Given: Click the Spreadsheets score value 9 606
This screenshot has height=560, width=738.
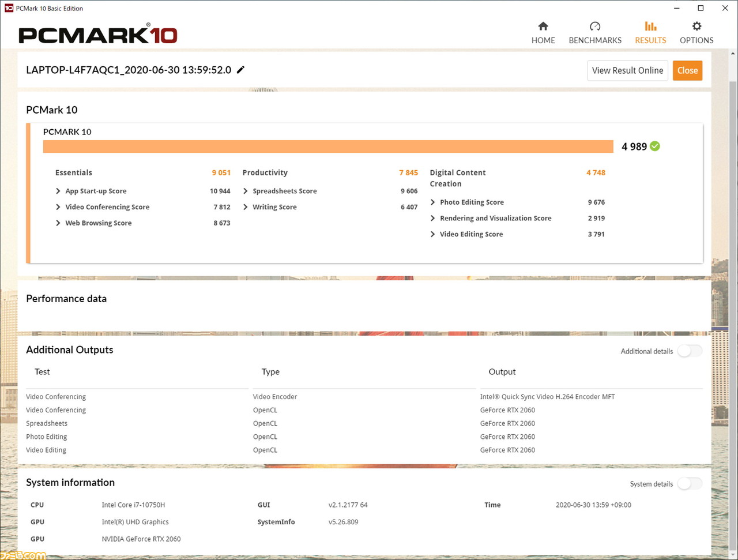Looking at the screenshot, I should click(x=409, y=191).
